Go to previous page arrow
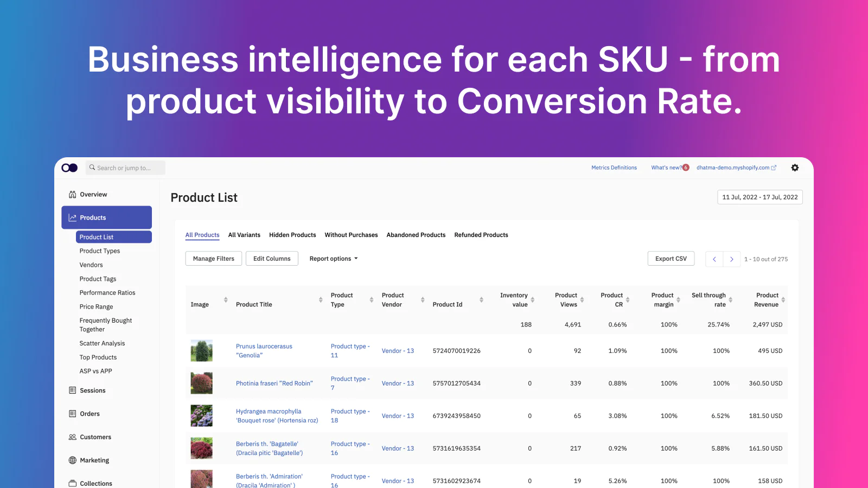 (x=714, y=259)
